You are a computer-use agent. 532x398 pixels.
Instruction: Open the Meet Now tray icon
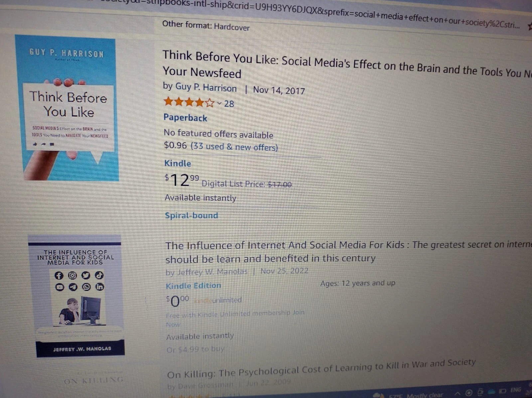pos(481,392)
